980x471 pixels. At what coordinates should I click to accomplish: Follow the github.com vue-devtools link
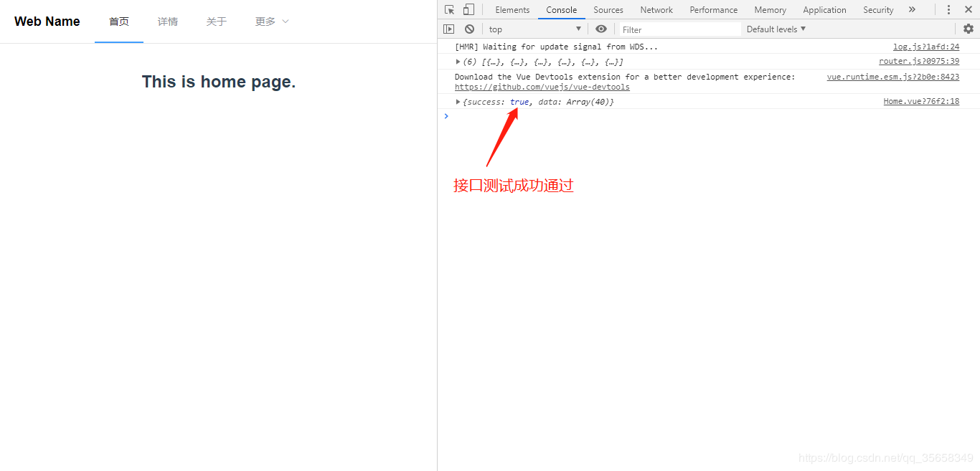(542, 87)
